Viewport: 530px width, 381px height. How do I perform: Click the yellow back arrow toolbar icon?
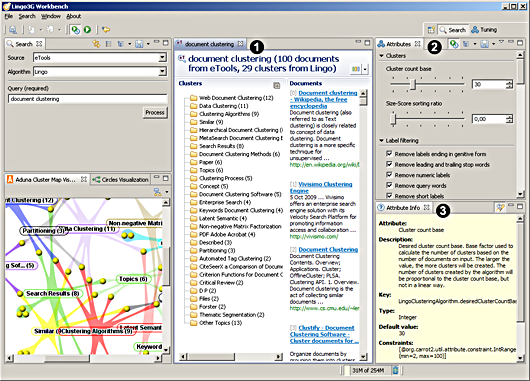(x=106, y=30)
